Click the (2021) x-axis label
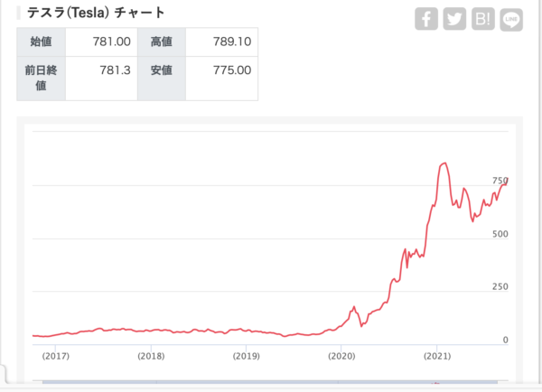Viewport: 542px width, 392px height. (x=437, y=357)
